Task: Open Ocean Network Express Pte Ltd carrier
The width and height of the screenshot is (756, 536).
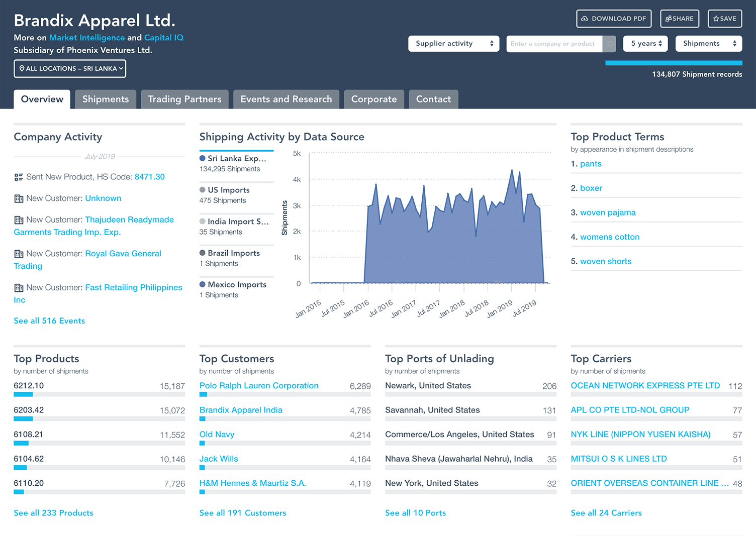Action: (645, 386)
